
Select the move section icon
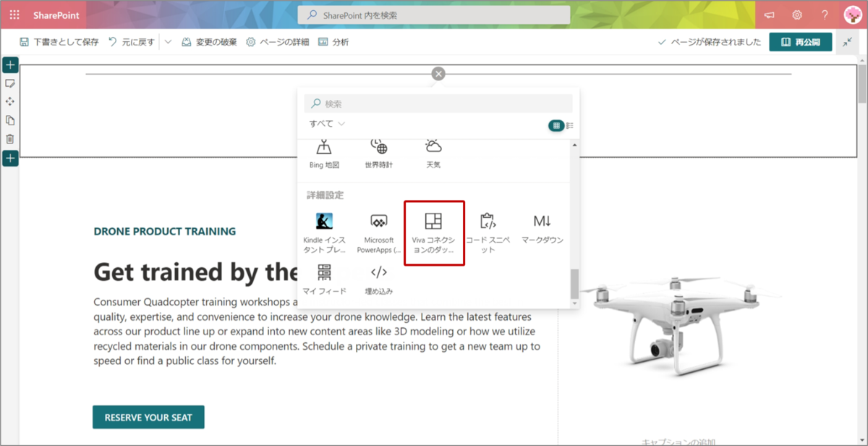tap(10, 102)
